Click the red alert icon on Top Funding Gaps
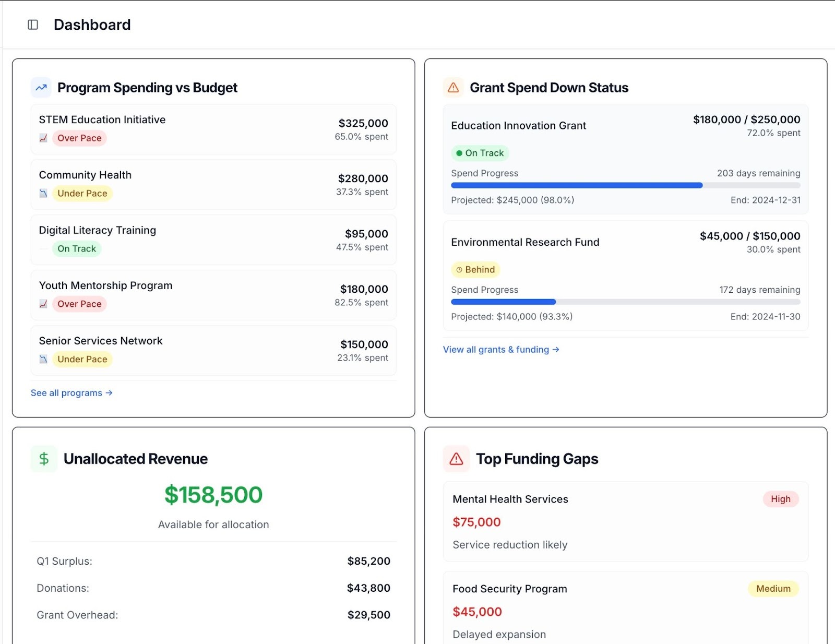The width and height of the screenshot is (835, 644). click(456, 459)
